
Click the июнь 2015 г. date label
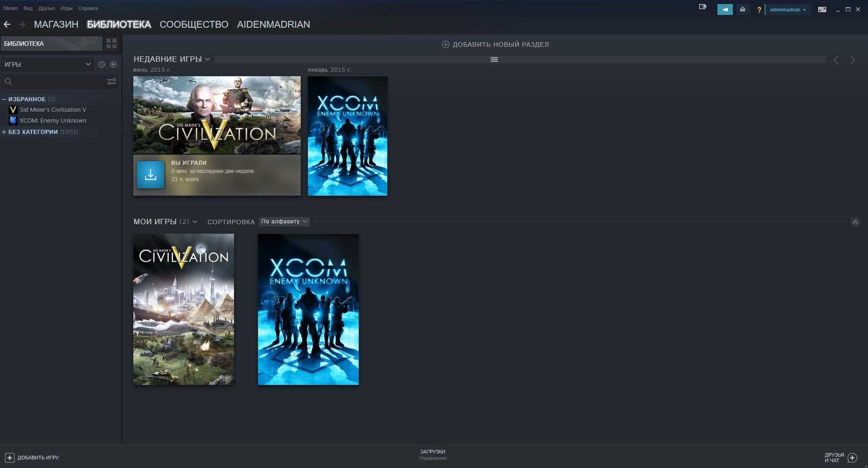(x=152, y=70)
